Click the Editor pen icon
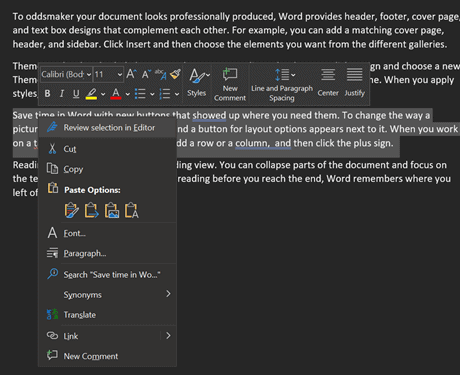This screenshot has height=375, width=460. coord(52,127)
